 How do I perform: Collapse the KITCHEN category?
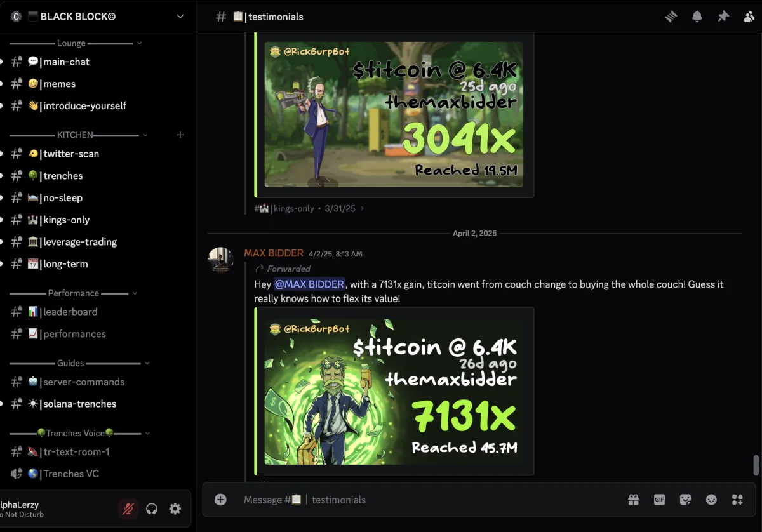pyautogui.click(x=79, y=135)
